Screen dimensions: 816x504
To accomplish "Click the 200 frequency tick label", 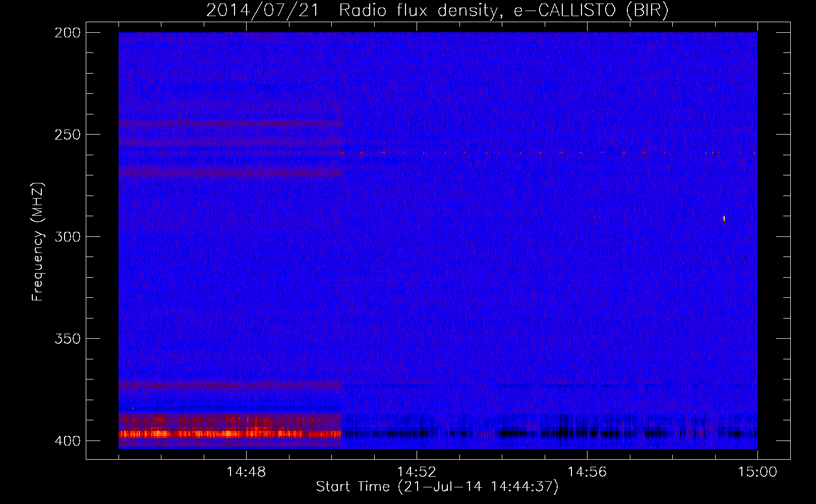I will coord(68,33).
